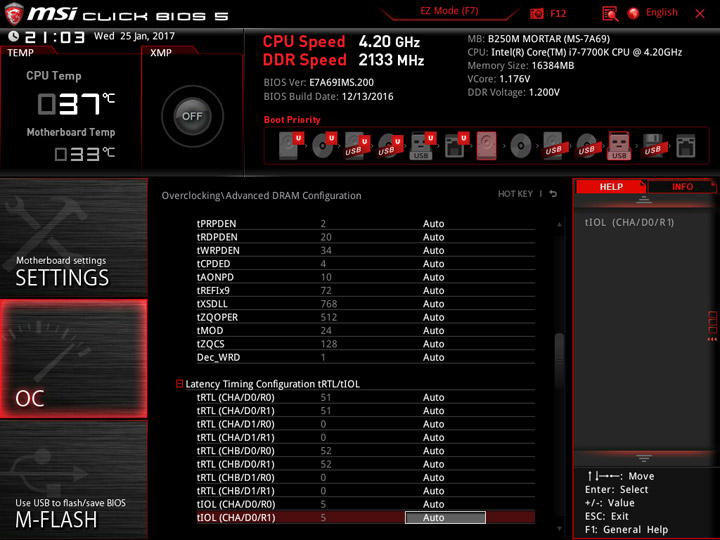Select the OC overclocking panel
The width and height of the screenshot is (720, 540).
[74, 359]
